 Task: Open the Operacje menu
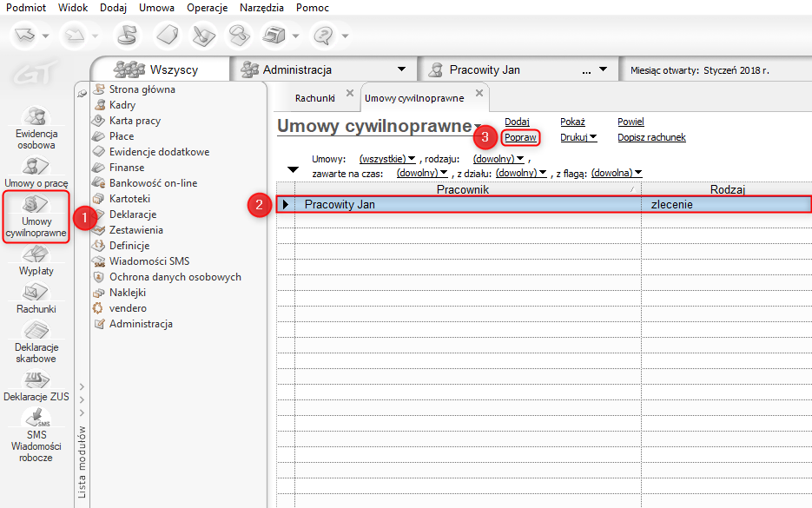pyautogui.click(x=207, y=8)
